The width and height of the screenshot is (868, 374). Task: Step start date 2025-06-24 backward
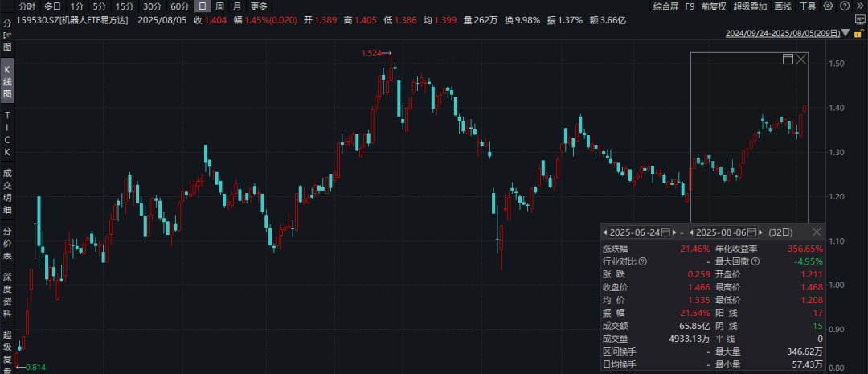pyautogui.click(x=606, y=232)
